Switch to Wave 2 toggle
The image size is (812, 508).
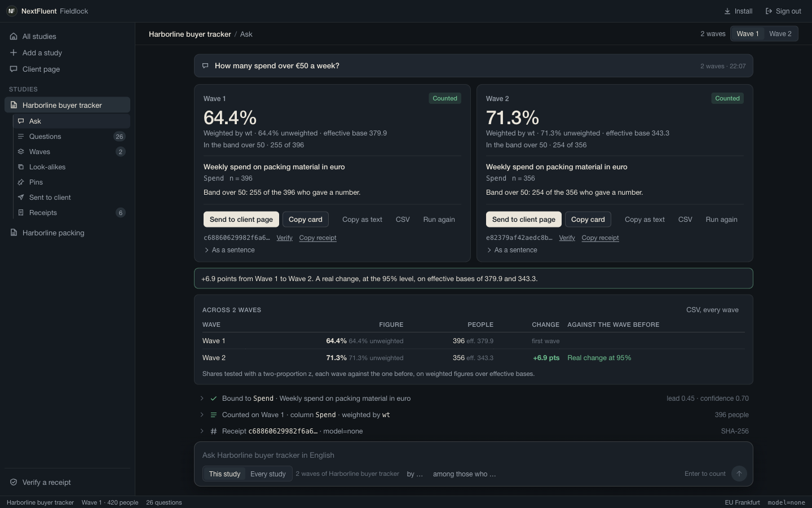tap(780, 34)
